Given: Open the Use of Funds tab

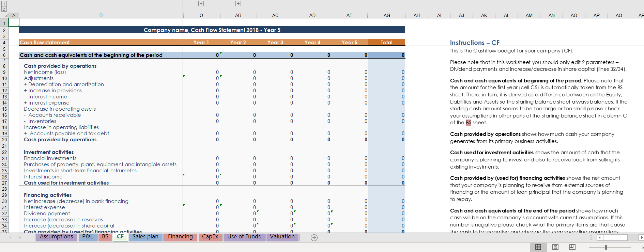Looking at the screenshot, I should click(244, 237).
